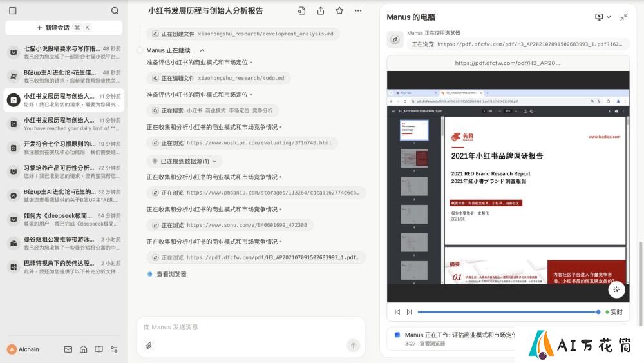Open the 曼谷短租公寓推荐带游泳 conversation
This screenshot has height=363, width=644.
coord(64,243)
